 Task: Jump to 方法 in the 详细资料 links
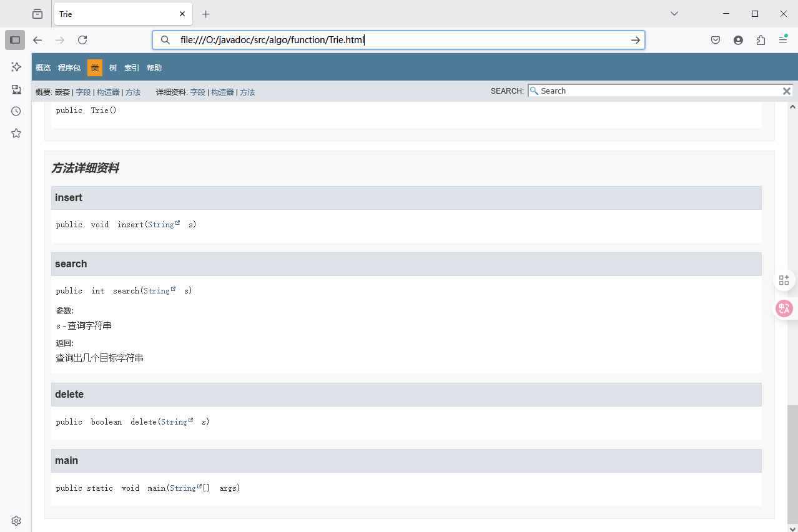point(247,92)
